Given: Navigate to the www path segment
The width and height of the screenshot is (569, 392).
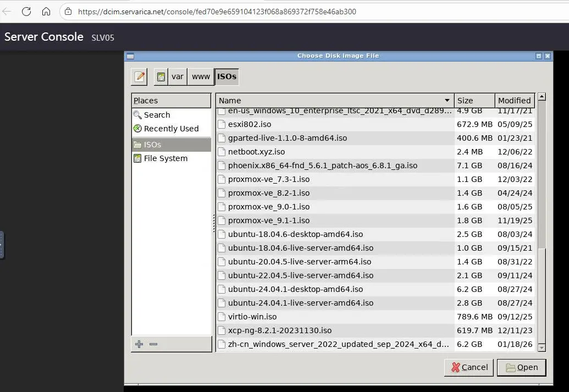Looking at the screenshot, I should click(201, 76).
